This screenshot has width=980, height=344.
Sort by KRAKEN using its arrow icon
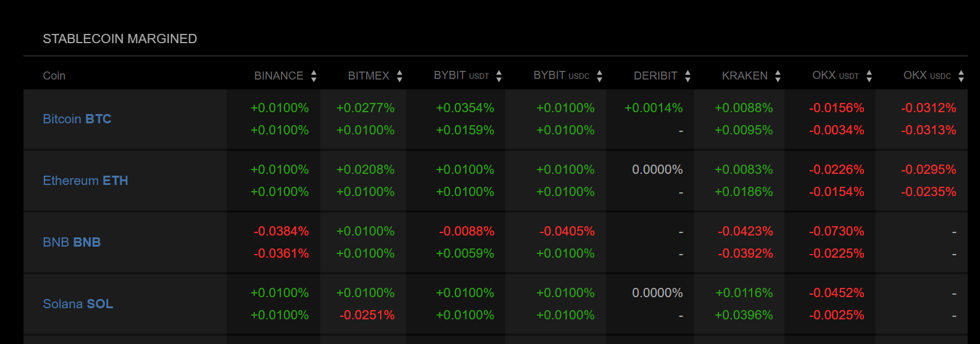[778, 76]
